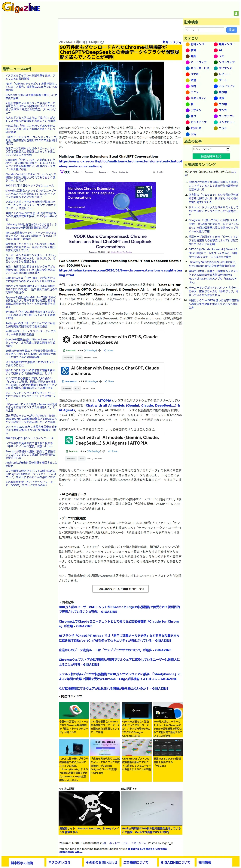Open related article about 800万人超 AI chats
This screenshot has width=241, height=868.
click(119, 609)
